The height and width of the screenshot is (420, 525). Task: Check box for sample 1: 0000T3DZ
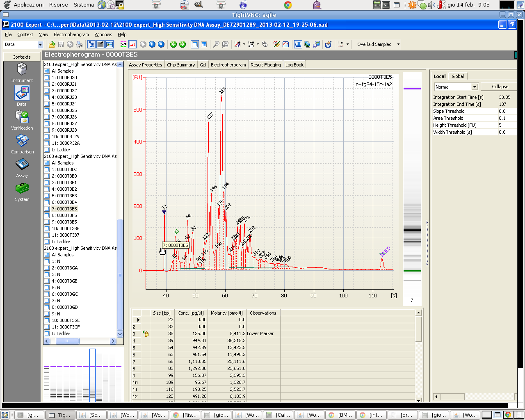point(47,169)
